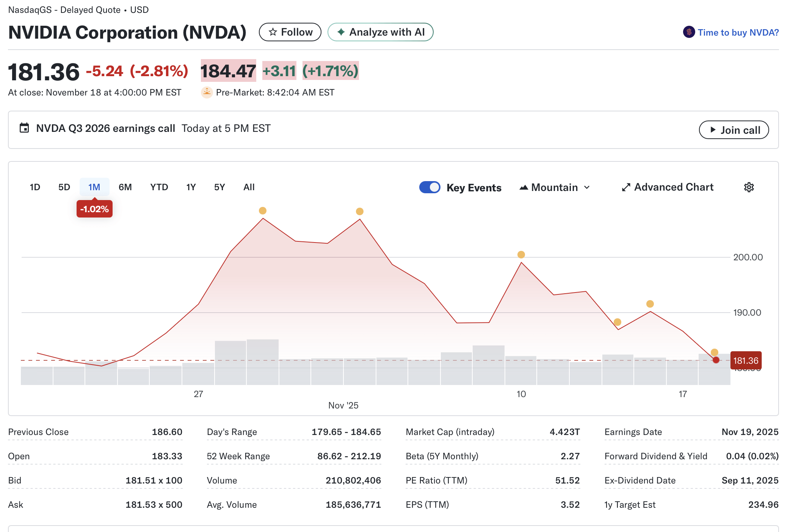
Task: Open Advanced Chart via the expand arrow icon
Action: coord(626,187)
